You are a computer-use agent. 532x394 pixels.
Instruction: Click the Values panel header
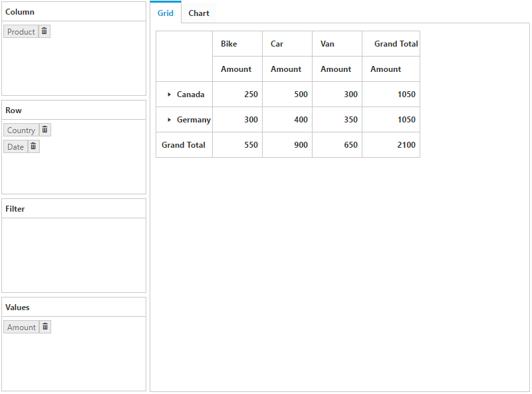[74, 307]
